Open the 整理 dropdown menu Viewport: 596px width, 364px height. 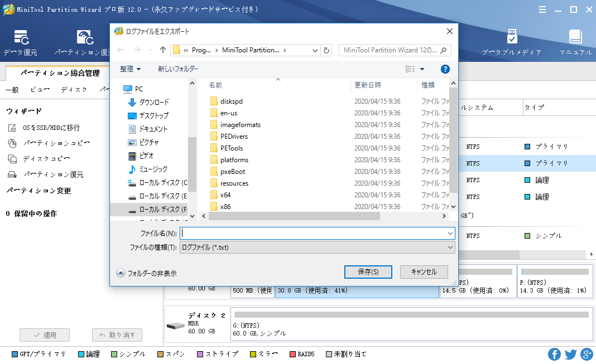[130, 69]
